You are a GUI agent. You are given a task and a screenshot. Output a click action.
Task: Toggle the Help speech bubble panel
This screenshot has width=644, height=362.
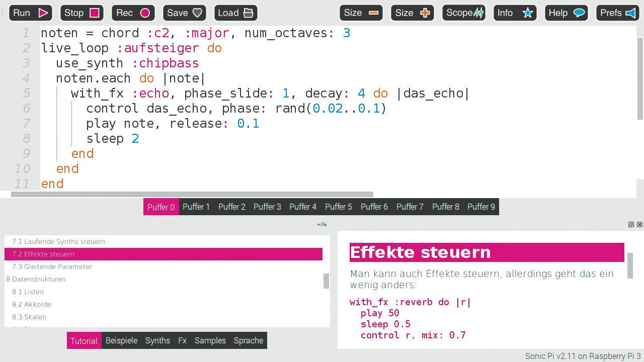(566, 13)
